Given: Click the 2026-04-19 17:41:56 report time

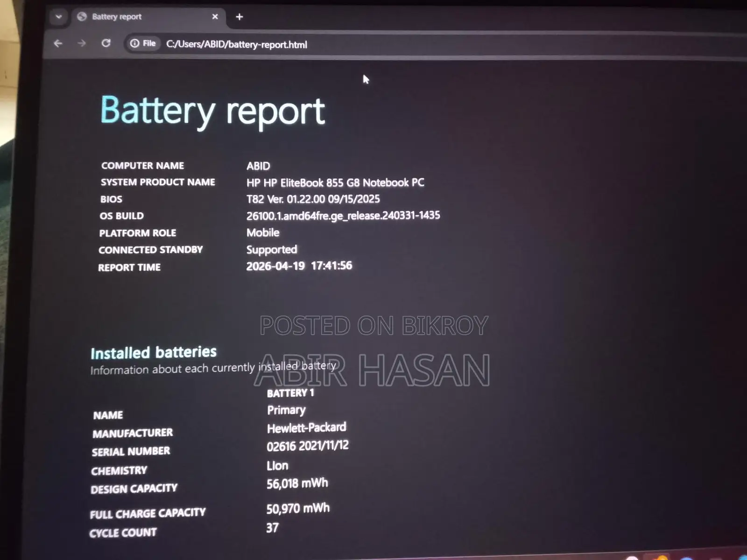Looking at the screenshot, I should 299,266.
